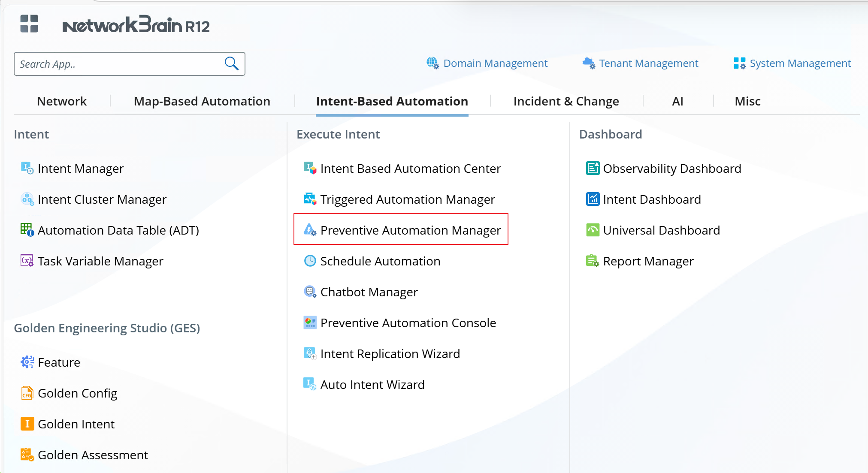Screen dimensions: 868x473
Task: Go to System Management
Action: [x=800, y=63]
